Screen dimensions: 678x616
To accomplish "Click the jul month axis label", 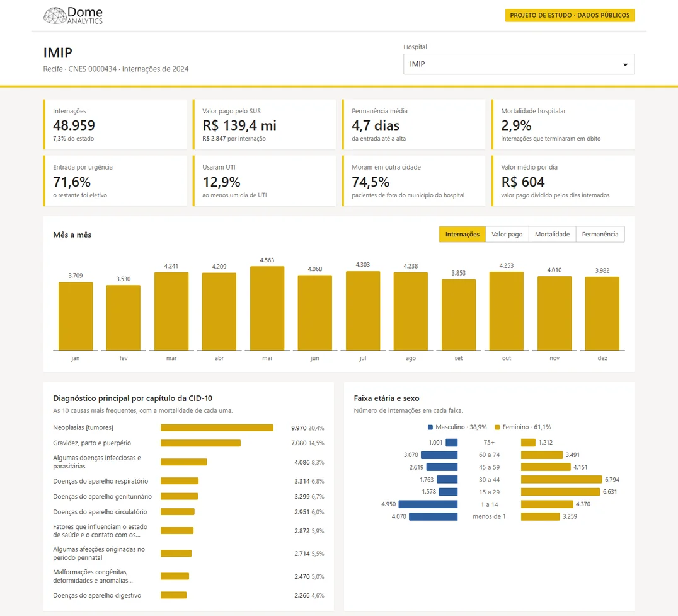I will [x=363, y=358].
